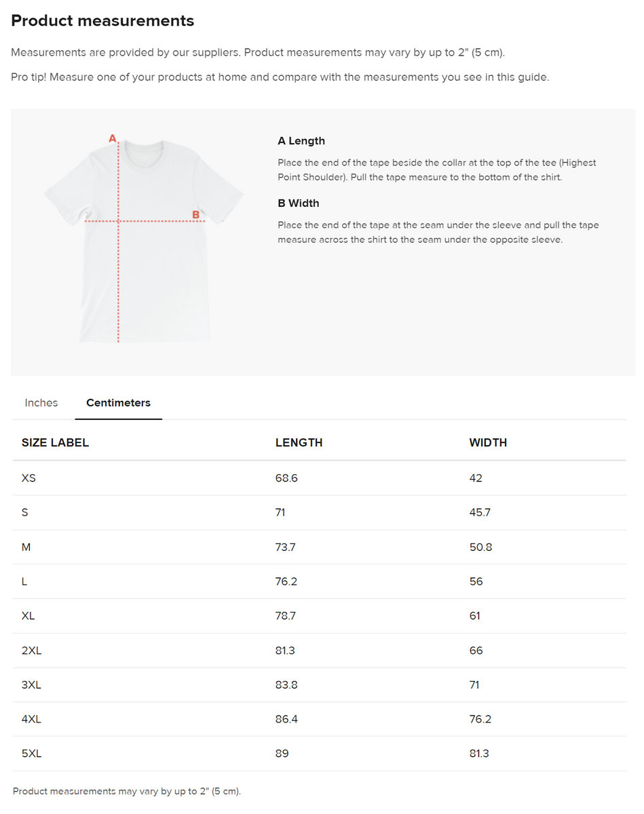Click the red A marker on the shirt diagram
Viewport: 644px width, 814px height.
click(x=113, y=139)
